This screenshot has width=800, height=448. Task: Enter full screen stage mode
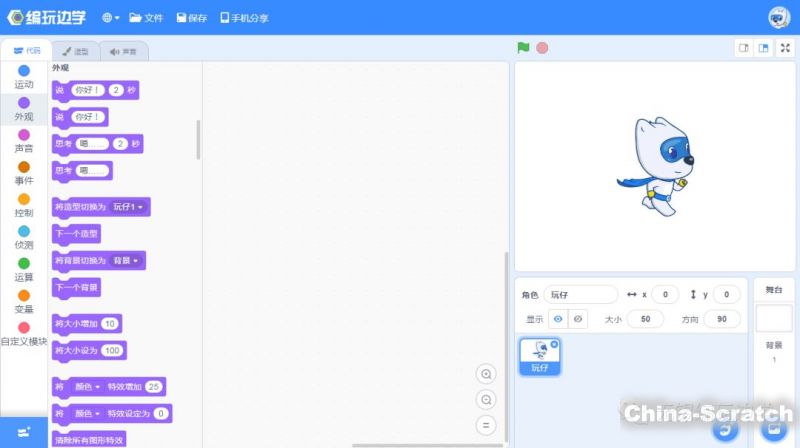(x=785, y=48)
